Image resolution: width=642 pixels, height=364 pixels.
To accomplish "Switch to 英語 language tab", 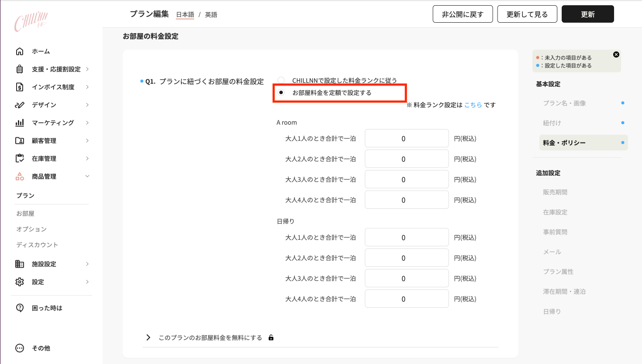I will 211,15.
